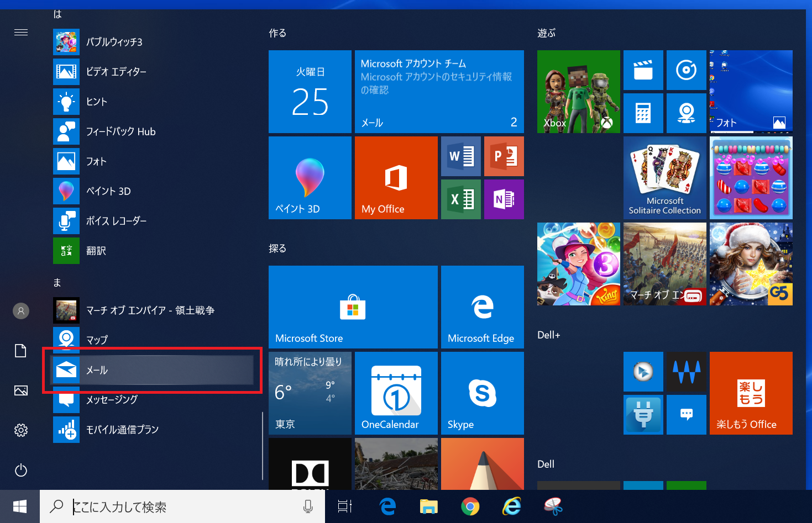The height and width of the screenshot is (523, 812).
Task: Launch the PowerPoint tile
Action: 504,156
